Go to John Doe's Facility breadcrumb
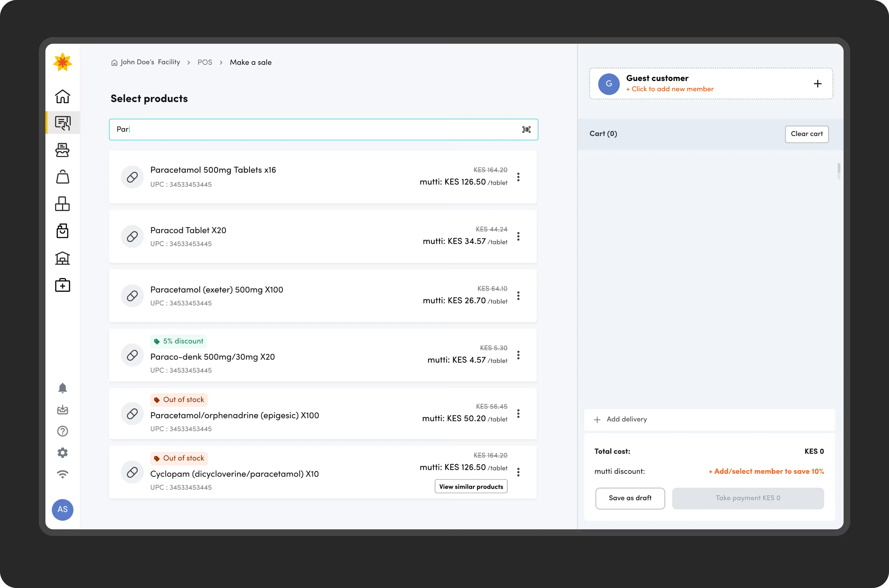889x588 pixels. click(x=145, y=62)
